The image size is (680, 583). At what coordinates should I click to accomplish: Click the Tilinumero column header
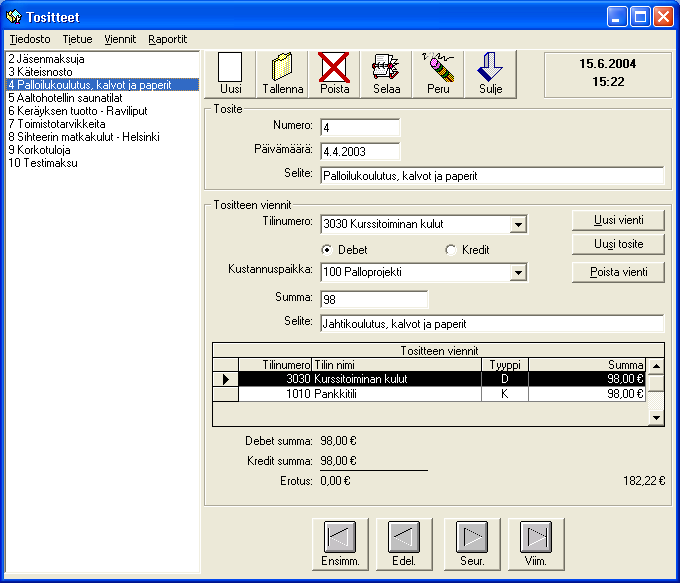coord(275,365)
